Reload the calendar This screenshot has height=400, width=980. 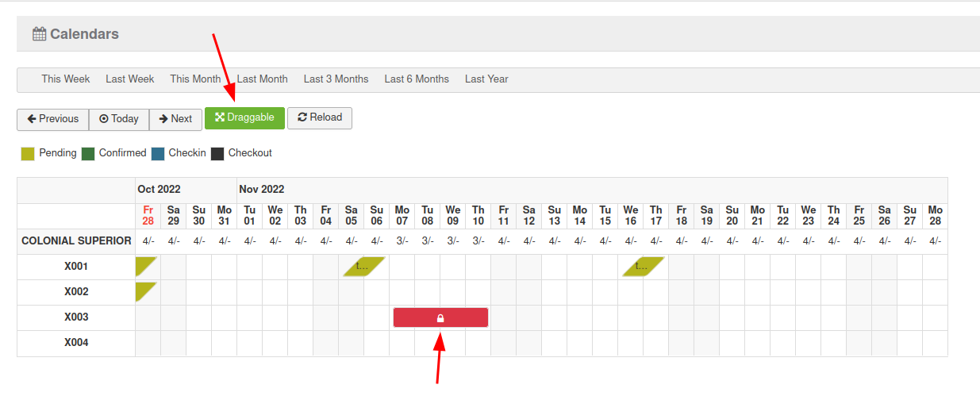pyautogui.click(x=320, y=118)
